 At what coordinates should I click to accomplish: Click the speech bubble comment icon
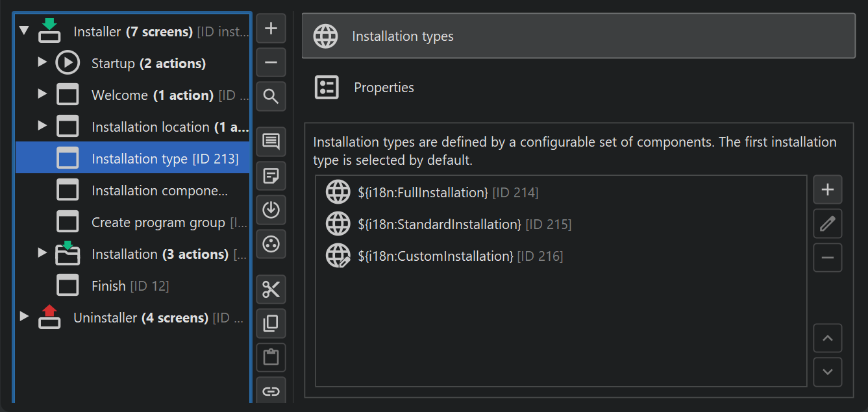[271, 141]
